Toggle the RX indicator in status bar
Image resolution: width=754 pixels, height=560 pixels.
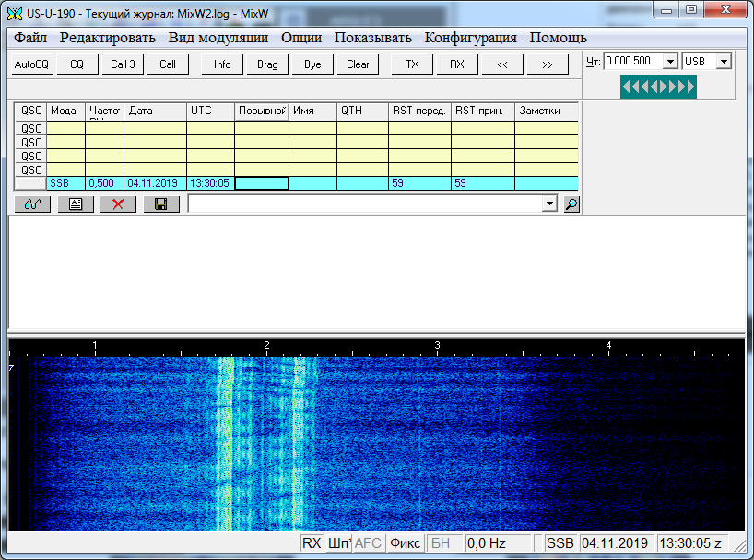click(x=312, y=543)
